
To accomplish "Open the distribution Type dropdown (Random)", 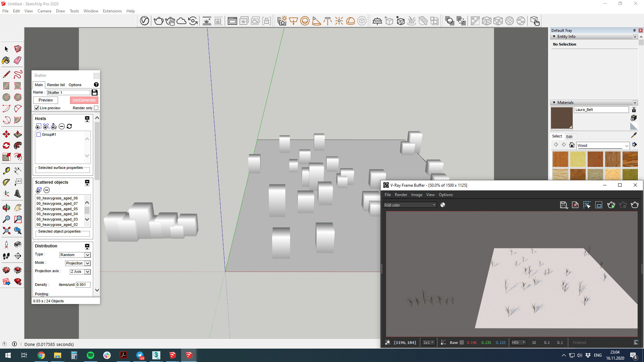I will (75, 255).
